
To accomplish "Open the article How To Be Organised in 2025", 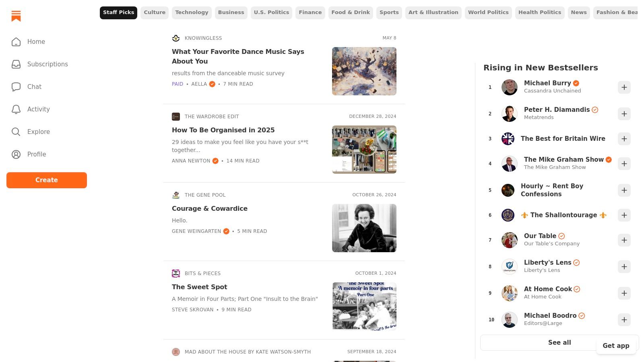I will [223, 130].
